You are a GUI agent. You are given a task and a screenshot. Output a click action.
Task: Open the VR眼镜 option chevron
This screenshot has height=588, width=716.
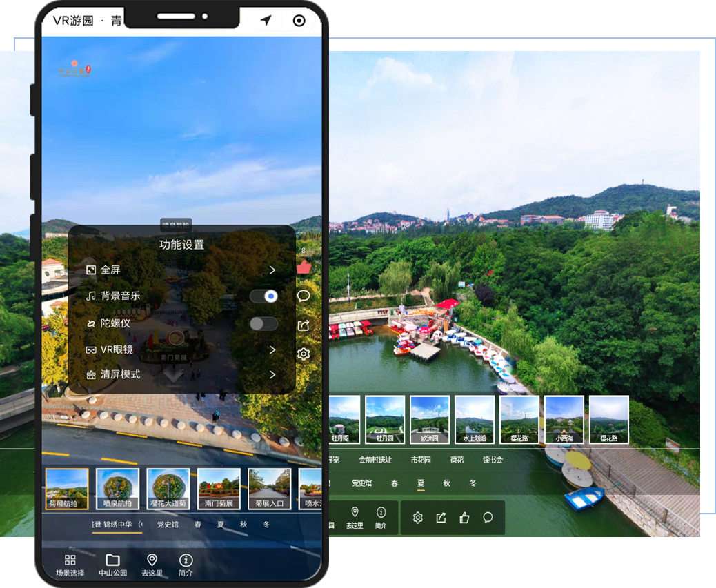point(272,350)
